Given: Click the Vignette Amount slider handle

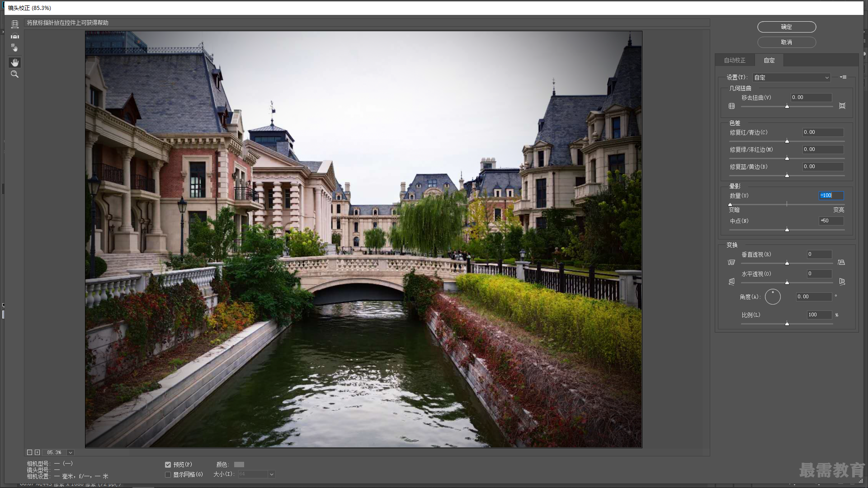Looking at the screenshot, I should (x=730, y=205).
